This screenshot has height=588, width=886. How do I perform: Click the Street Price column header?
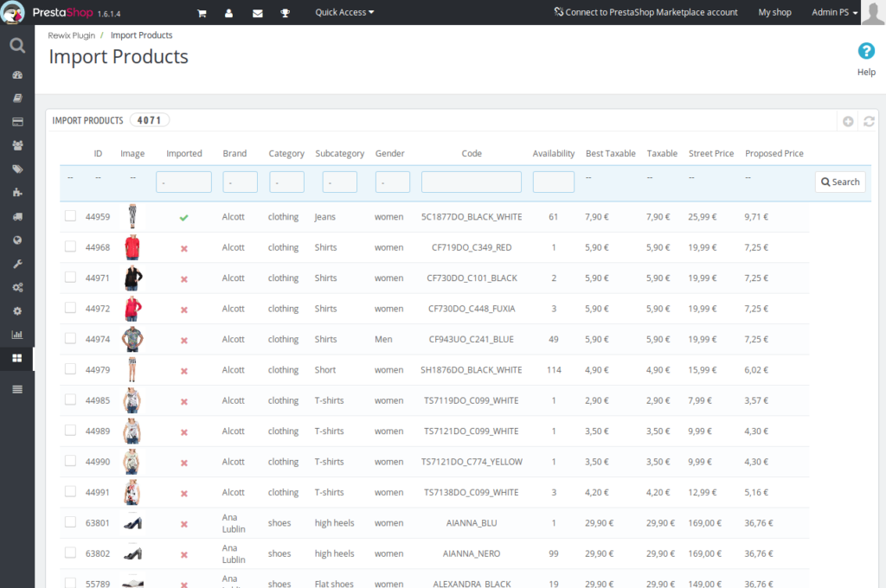pyautogui.click(x=711, y=153)
